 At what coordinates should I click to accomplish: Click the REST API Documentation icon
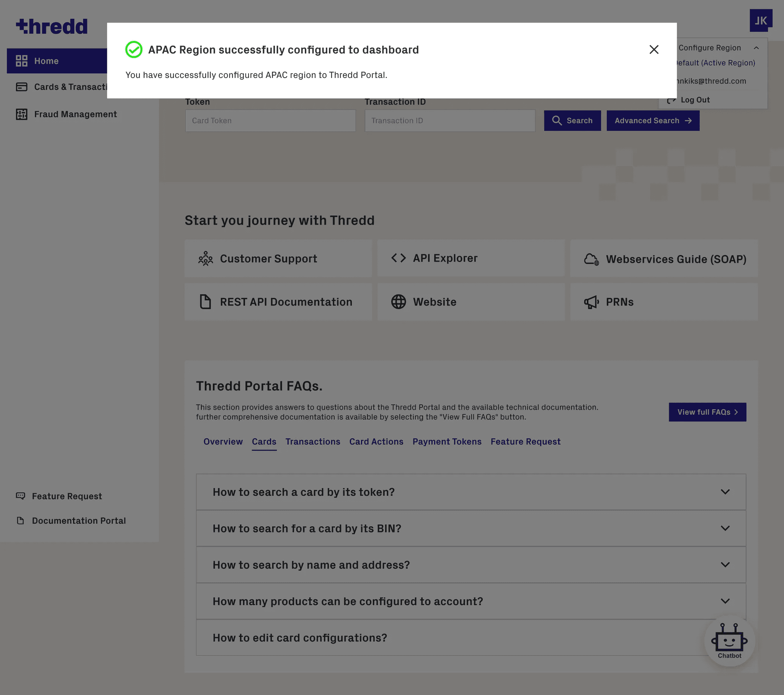(206, 301)
